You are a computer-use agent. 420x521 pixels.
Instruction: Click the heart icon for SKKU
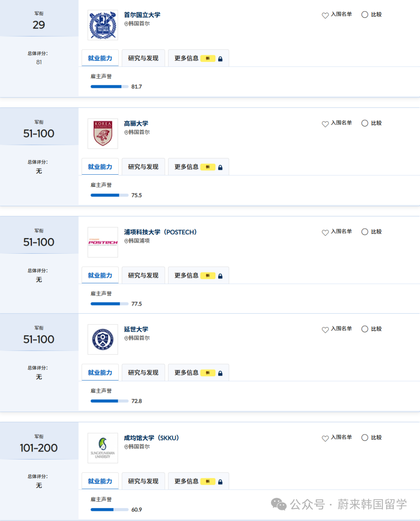[x=325, y=439]
